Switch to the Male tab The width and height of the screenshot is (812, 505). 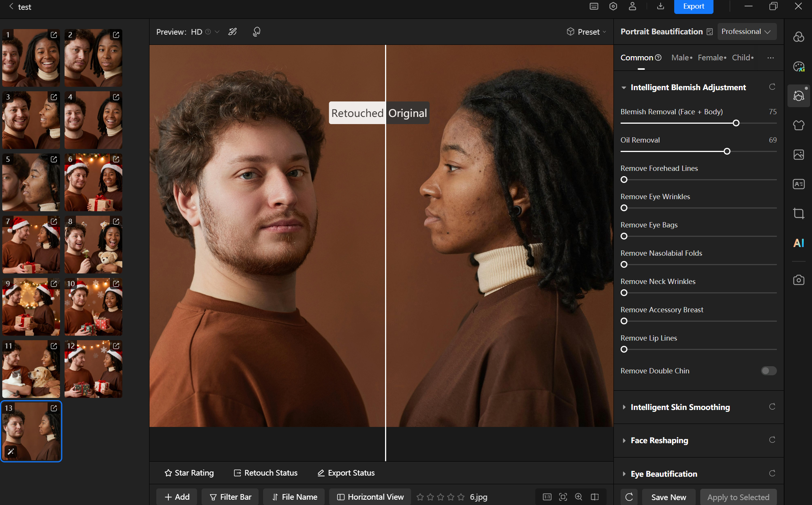point(681,58)
